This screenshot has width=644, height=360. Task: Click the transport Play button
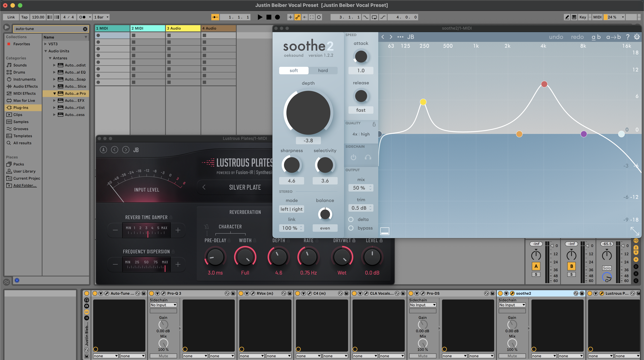[260, 17]
